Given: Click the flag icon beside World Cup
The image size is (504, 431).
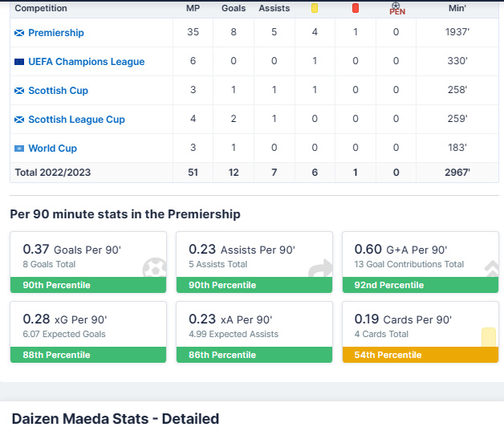Looking at the screenshot, I should [19, 148].
